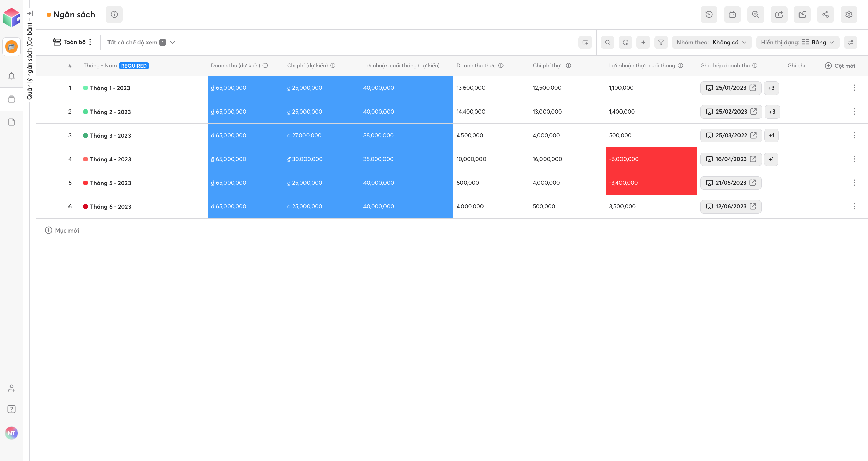
Task: Open the document page sidebar icon
Action: [x=12, y=122]
